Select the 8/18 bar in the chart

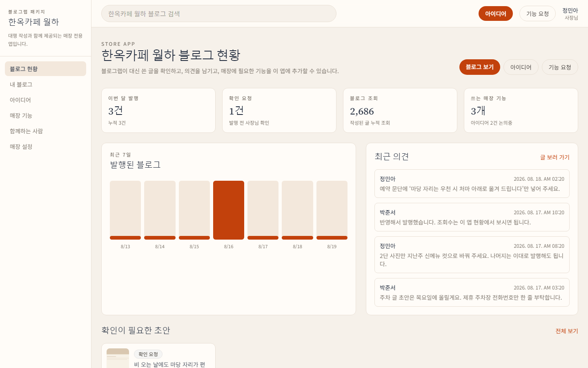tap(297, 210)
